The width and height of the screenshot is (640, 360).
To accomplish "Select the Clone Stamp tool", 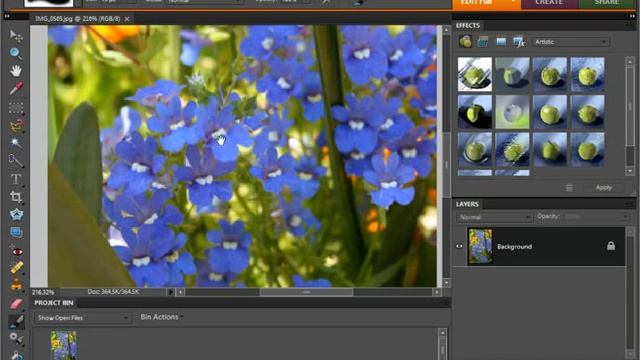I will coord(16,284).
